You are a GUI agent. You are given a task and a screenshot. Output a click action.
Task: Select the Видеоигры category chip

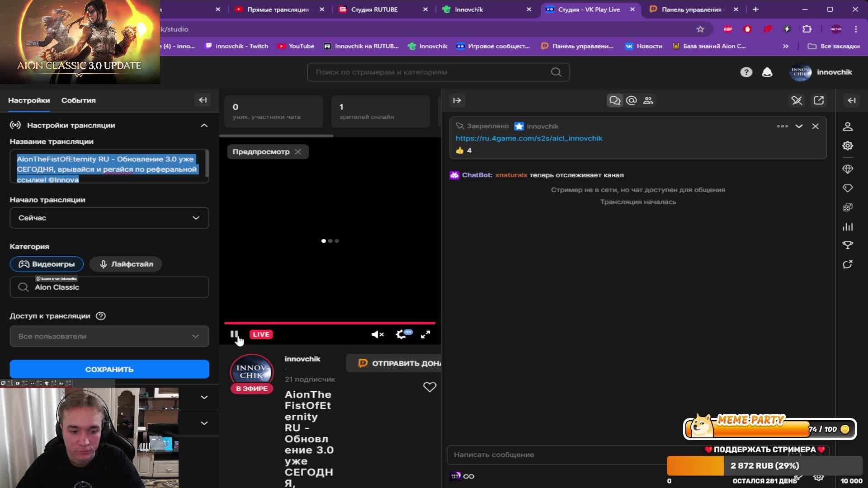coord(47,264)
